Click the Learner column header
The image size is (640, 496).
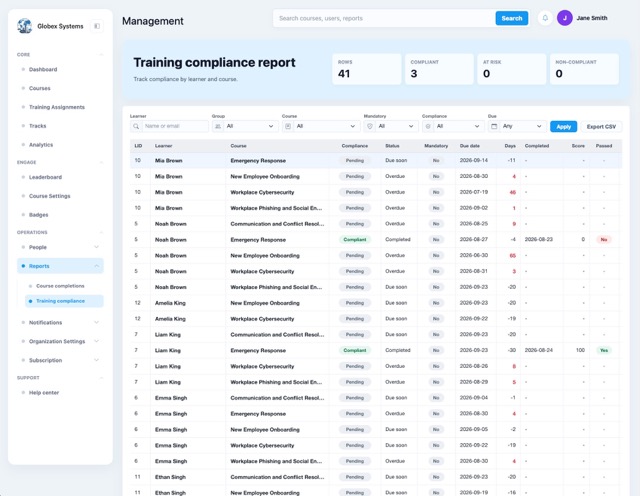click(x=163, y=146)
